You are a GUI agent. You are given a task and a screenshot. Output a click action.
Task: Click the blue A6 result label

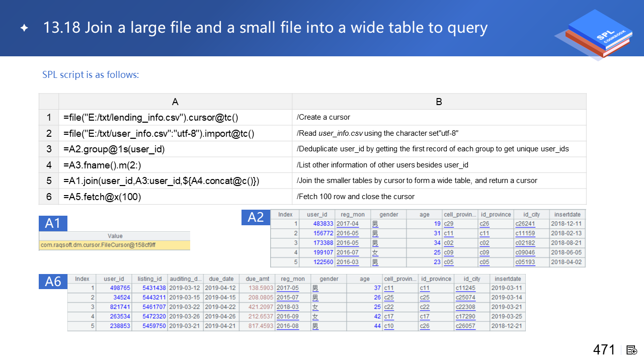point(53,282)
